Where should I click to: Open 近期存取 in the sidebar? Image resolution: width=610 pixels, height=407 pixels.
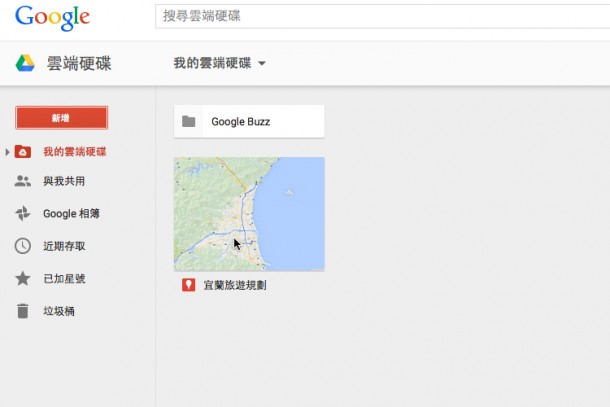[64, 246]
